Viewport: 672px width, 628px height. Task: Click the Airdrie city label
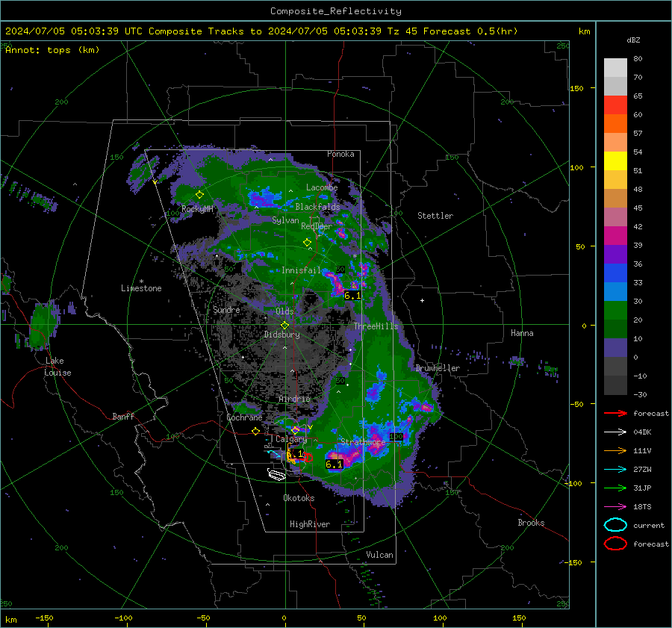[x=294, y=399]
